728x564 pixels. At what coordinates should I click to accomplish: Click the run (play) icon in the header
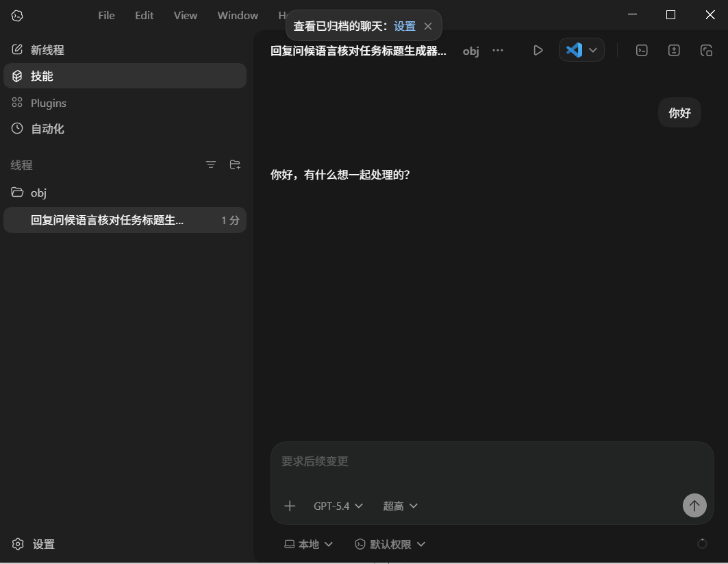(538, 50)
